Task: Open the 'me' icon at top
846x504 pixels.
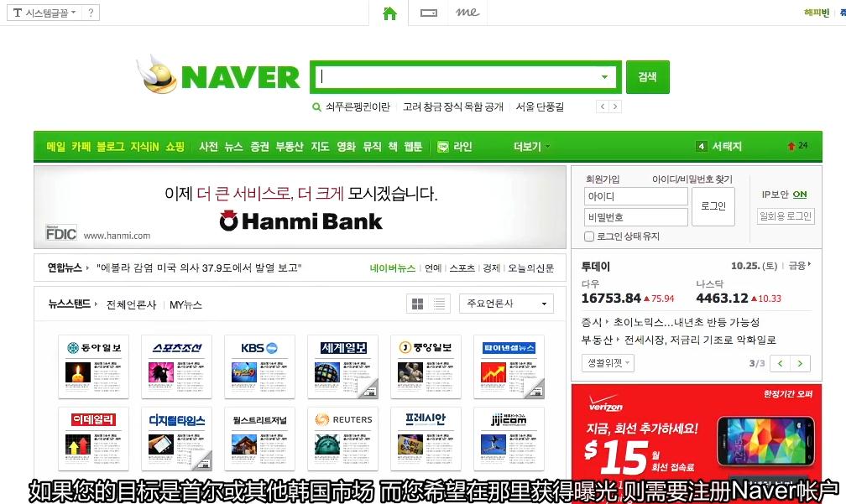Action: (x=467, y=13)
